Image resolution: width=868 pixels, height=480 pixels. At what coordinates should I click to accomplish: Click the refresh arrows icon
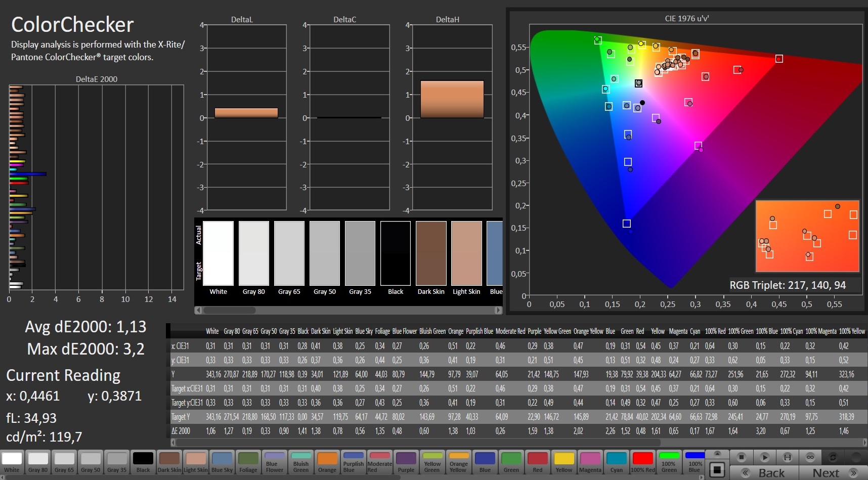click(x=833, y=457)
